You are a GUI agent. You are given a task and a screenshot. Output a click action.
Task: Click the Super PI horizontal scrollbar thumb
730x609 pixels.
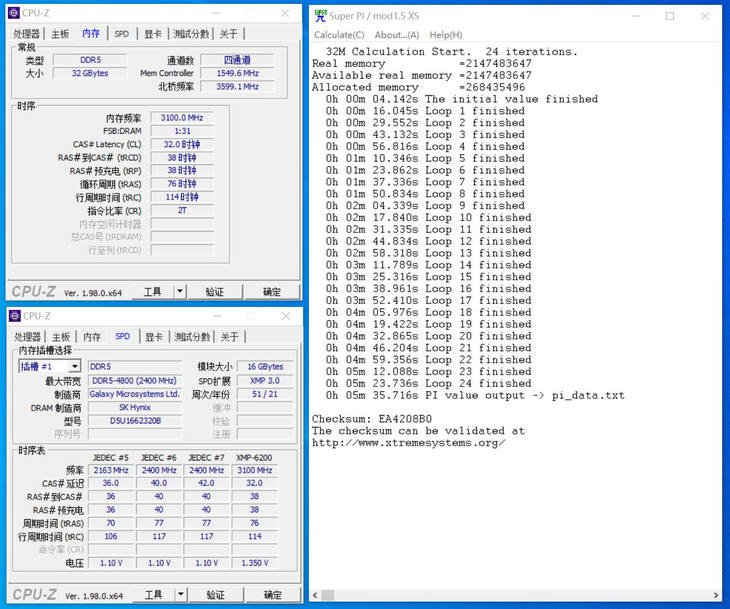328,595
